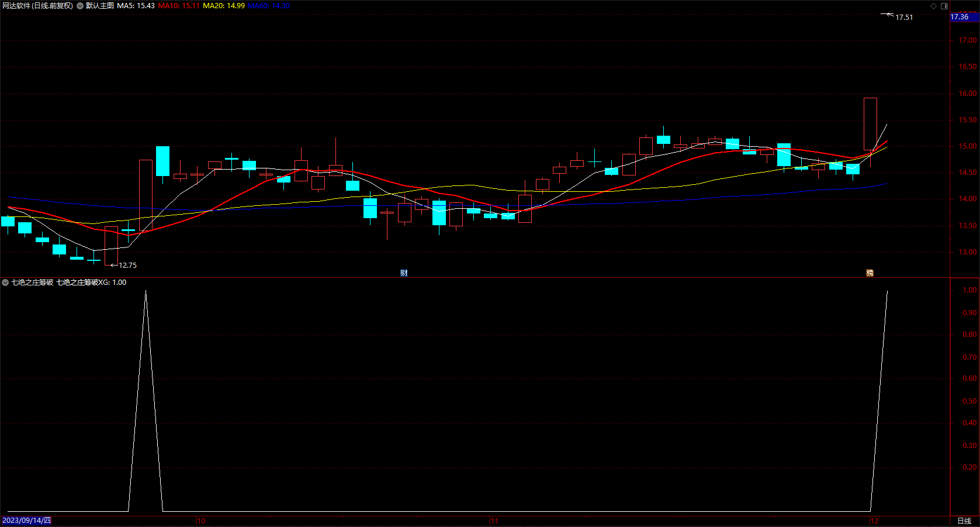This screenshot has height=527, width=980.
Task: Toggle the side panel layout icon
Action: [x=944, y=6]
